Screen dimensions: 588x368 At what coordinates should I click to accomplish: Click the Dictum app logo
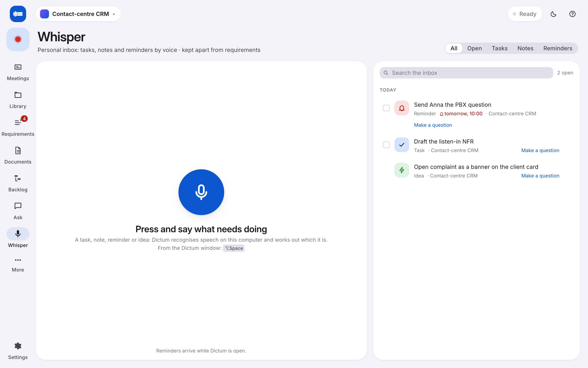pyautogui.click(x=18, y=14)
